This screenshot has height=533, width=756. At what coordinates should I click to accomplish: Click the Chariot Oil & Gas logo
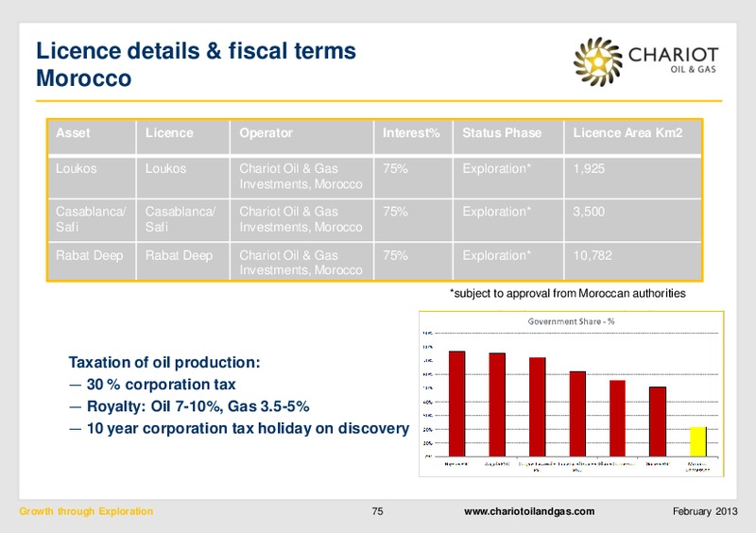pyautogui.click(x=646, y=62)
